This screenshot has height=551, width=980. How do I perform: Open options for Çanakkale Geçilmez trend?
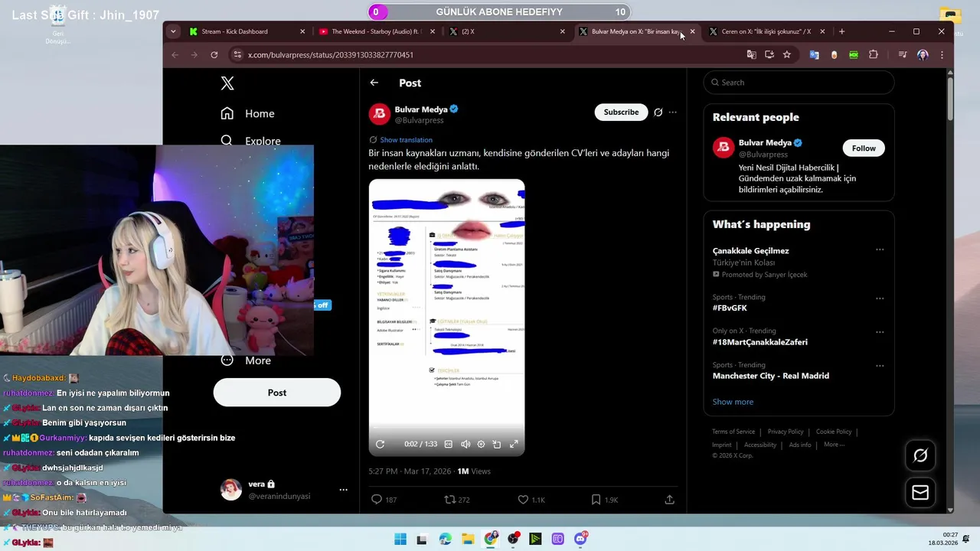tap(880, 249)
